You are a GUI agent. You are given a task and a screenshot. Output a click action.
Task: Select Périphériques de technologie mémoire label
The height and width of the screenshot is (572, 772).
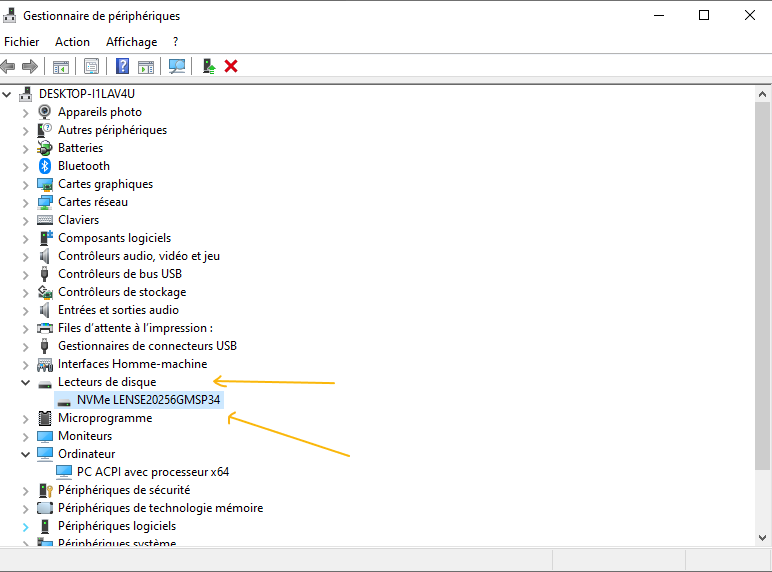coord(161,508)
